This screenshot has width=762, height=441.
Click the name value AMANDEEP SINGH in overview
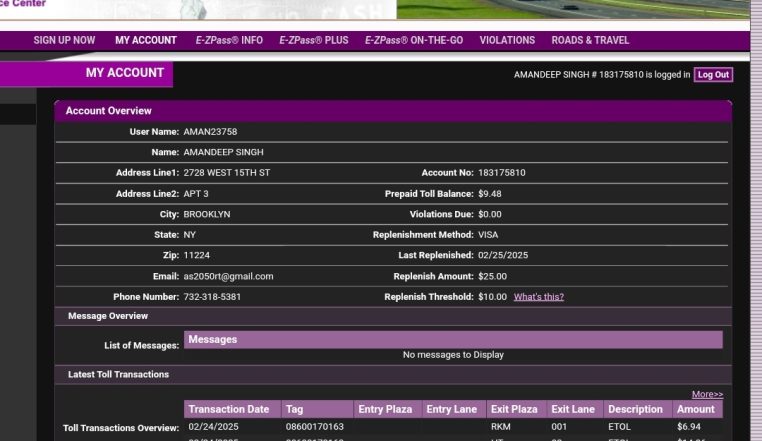223,152
